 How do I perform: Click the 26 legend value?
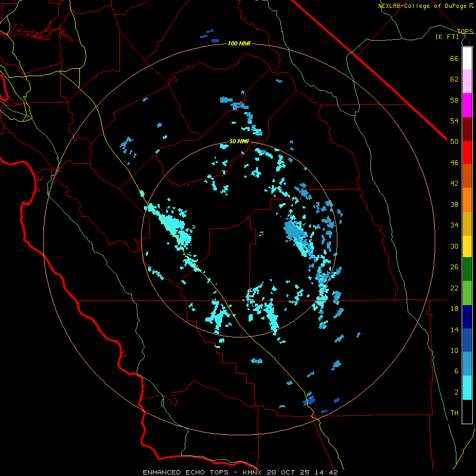click(x=454, y=267)
